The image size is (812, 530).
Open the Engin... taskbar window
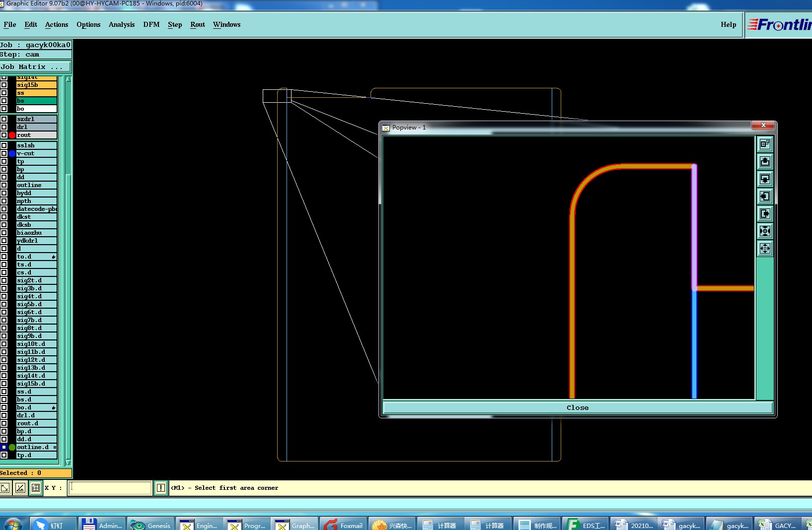(199, 525)
